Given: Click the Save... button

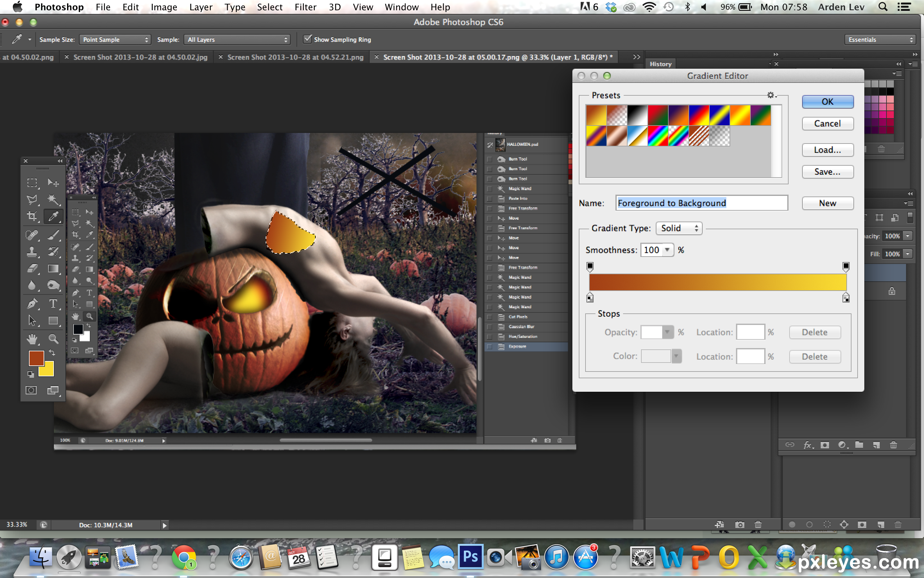Looking at the screenshot, I should click(x=827, y=172).
